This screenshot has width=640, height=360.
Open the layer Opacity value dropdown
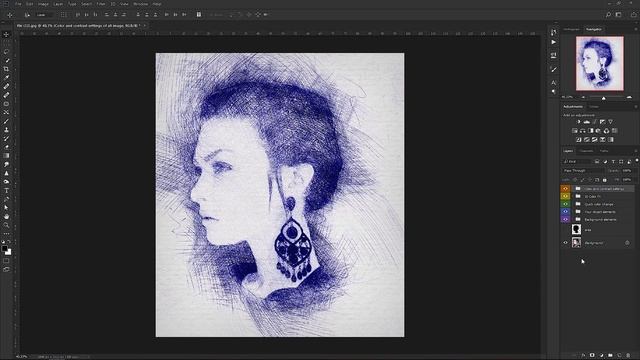point(628,171)
